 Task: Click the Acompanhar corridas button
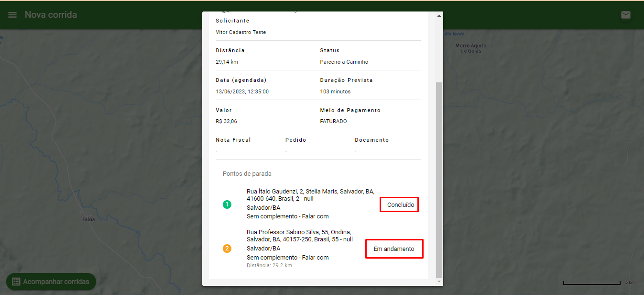pos(51,282)
